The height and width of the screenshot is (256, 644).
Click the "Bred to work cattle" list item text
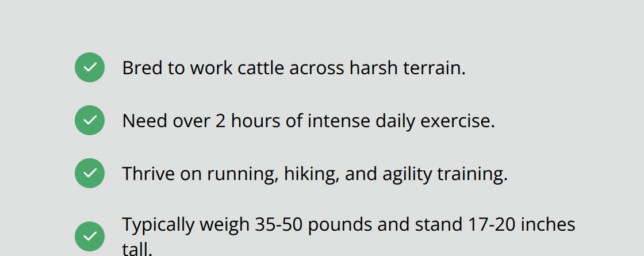[x=293, y=68]
